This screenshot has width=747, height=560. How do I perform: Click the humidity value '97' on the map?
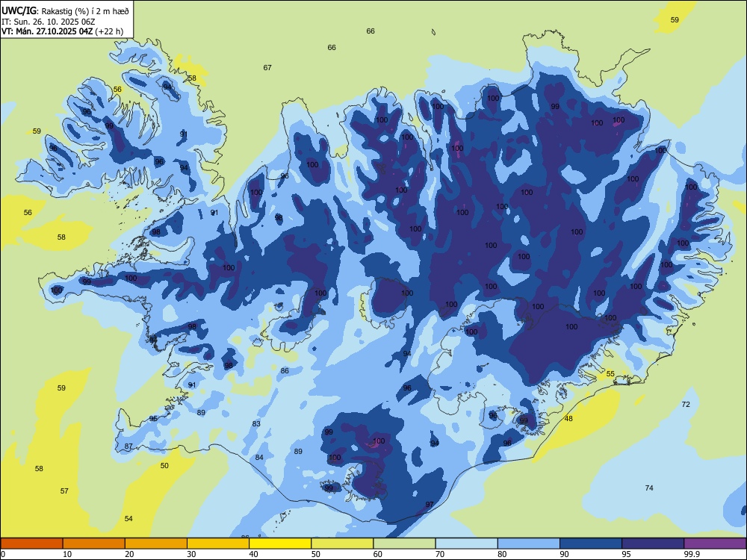click(x=430, y=504)
